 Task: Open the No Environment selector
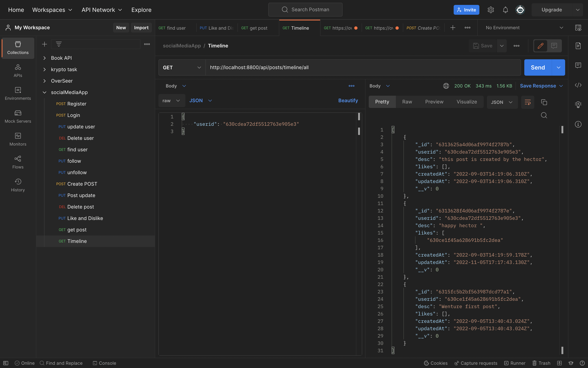click(524, 28)
